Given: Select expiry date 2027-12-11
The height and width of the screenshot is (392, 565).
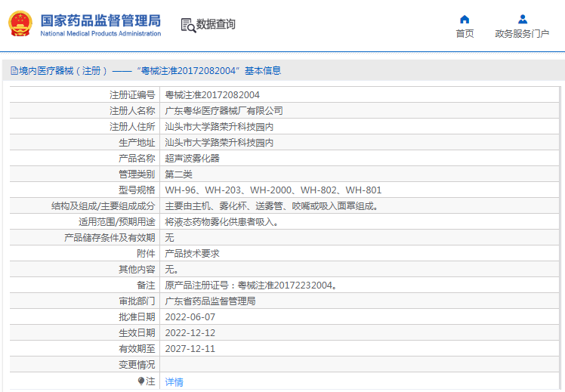Looking at the screenshot, I should click(x=190, y=348).
